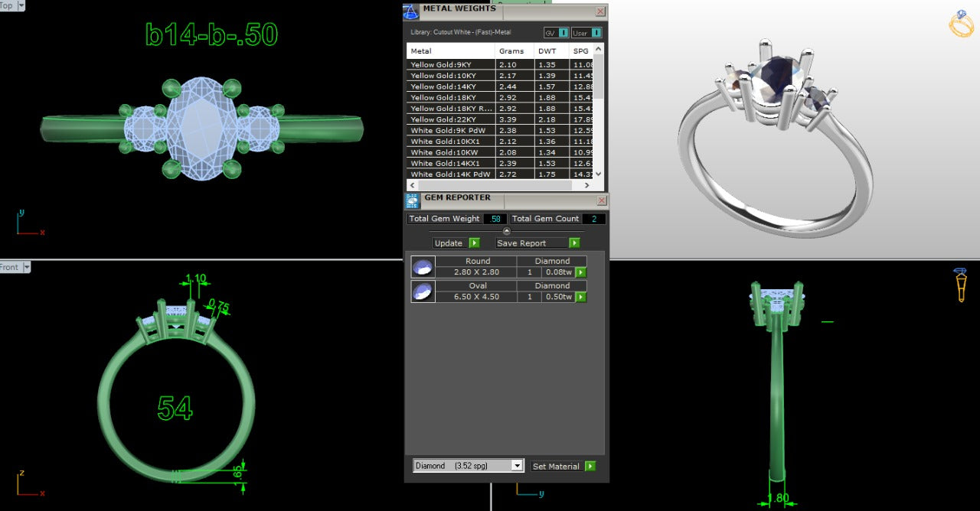Click the green arrow beside Update
This screenshot has width=980, height=511.
click(x=474, y=242)
